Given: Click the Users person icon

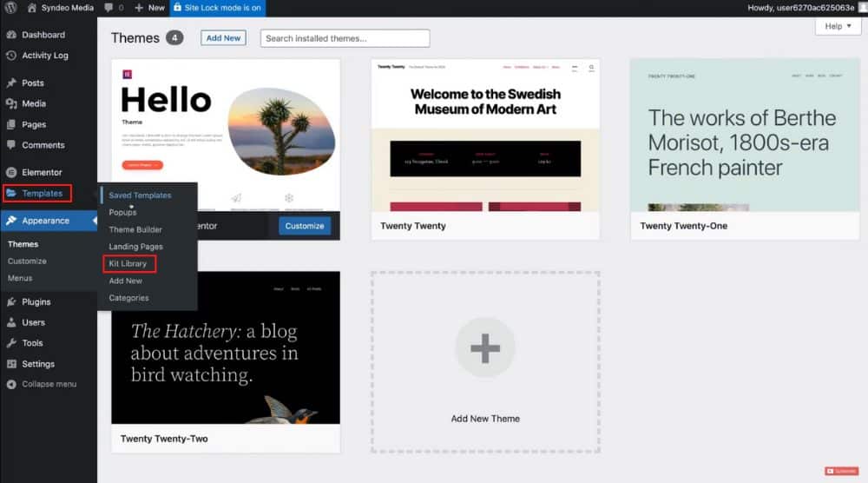Looking at the screenshot, I should click(x=11, y=322).
